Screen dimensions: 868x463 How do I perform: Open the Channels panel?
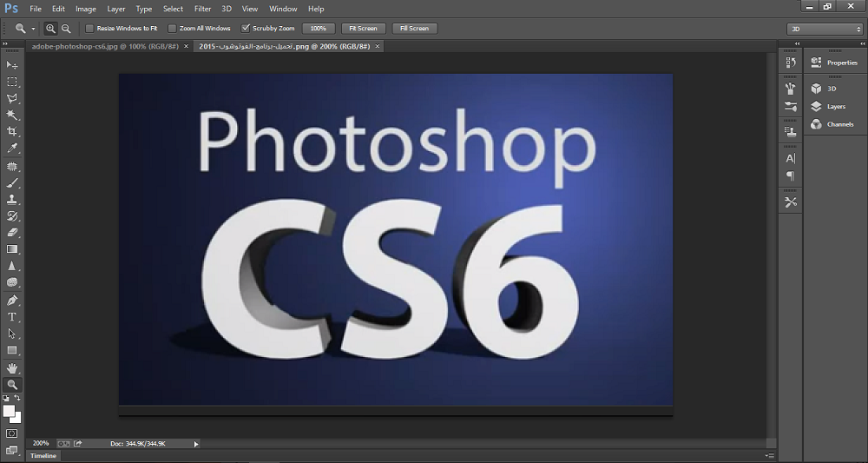[832, 124]
